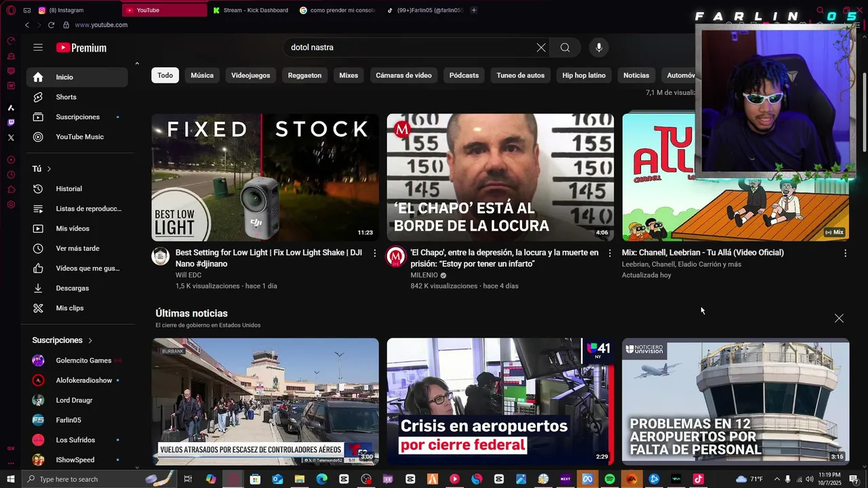Go to Inicio in the sidebar
Screen dimensions: 868x488
77,77
